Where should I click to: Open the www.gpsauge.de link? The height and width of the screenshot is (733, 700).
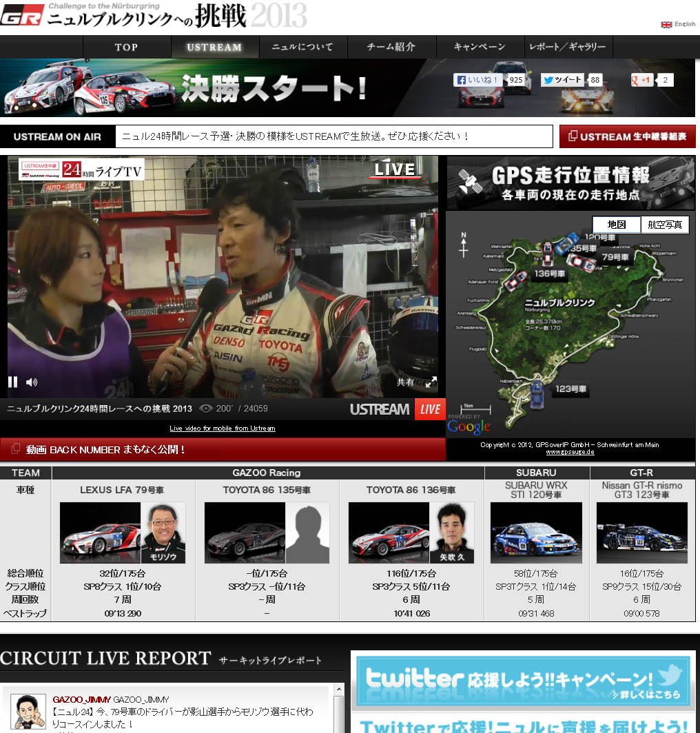point(570,452)
